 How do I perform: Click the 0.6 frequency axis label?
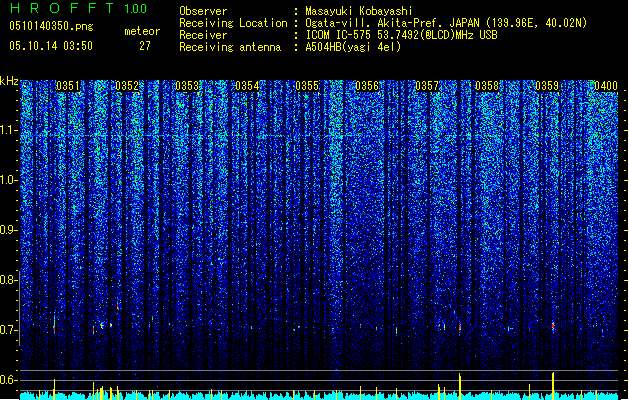click(9, 380)
